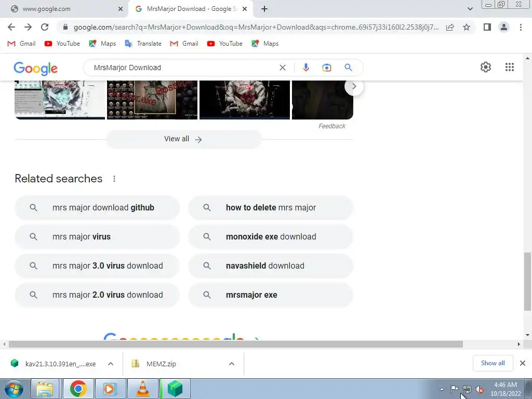This screenshot has height=399, width=532.
Task: Open the second image thumbnail with Mrsmajor.exe
Action: pos(152,100)
